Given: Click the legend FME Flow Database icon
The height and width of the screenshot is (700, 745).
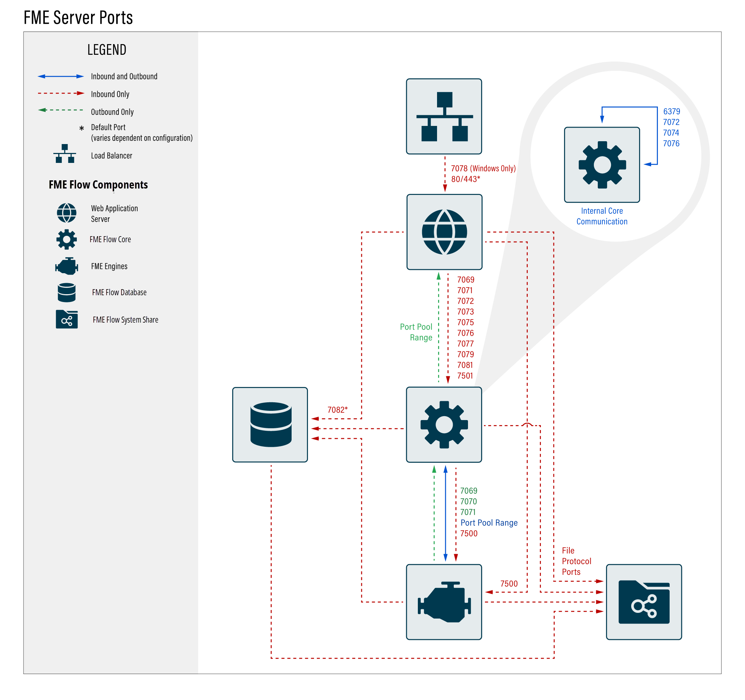Looking at the screenshot, I should [x=67, y=292].
